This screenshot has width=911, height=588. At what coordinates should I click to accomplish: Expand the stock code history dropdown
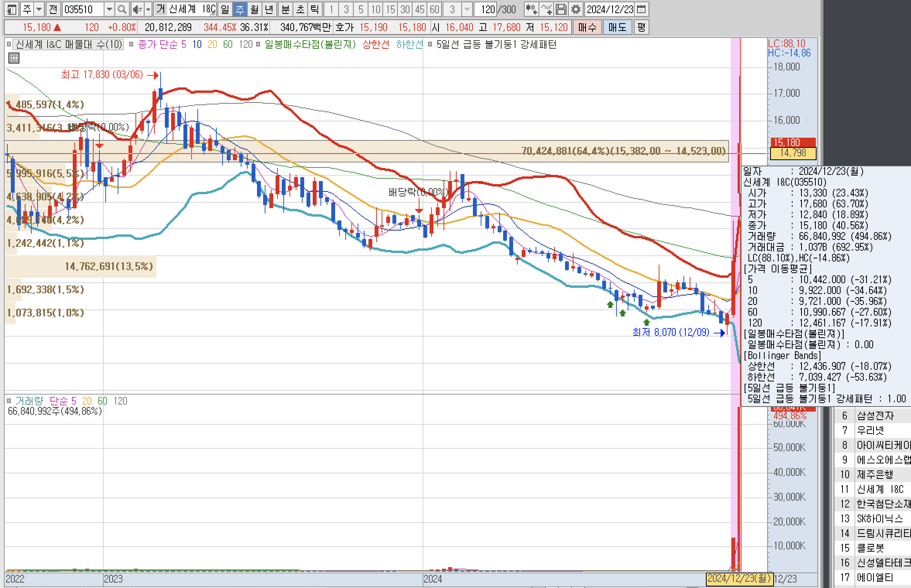pyautogui.click(x=110, y=9)
